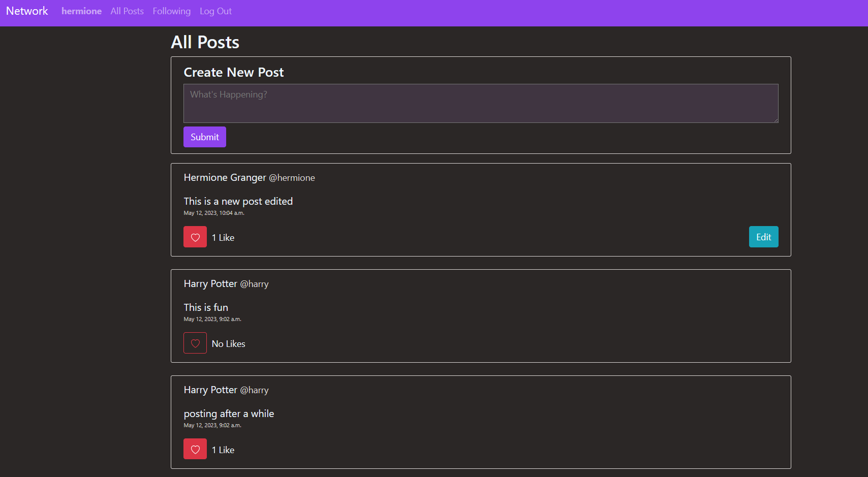Submit the new post
Viewport: 868px width, 477px height.
point(204,137)
